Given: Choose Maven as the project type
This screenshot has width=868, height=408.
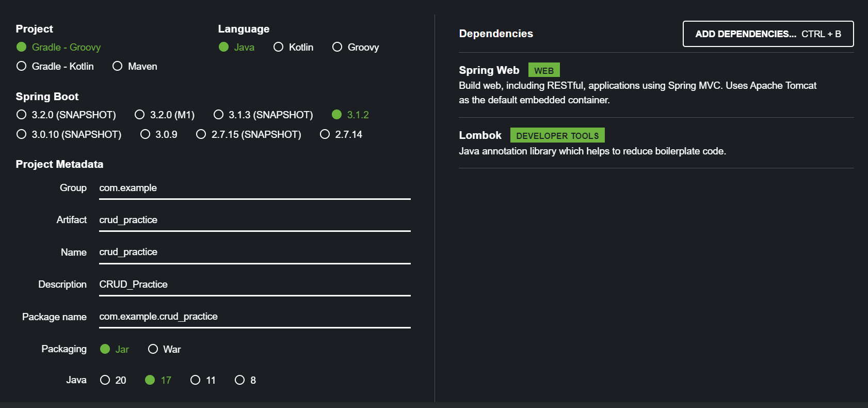Looking at the screenshot, I should tap(135, 66).
